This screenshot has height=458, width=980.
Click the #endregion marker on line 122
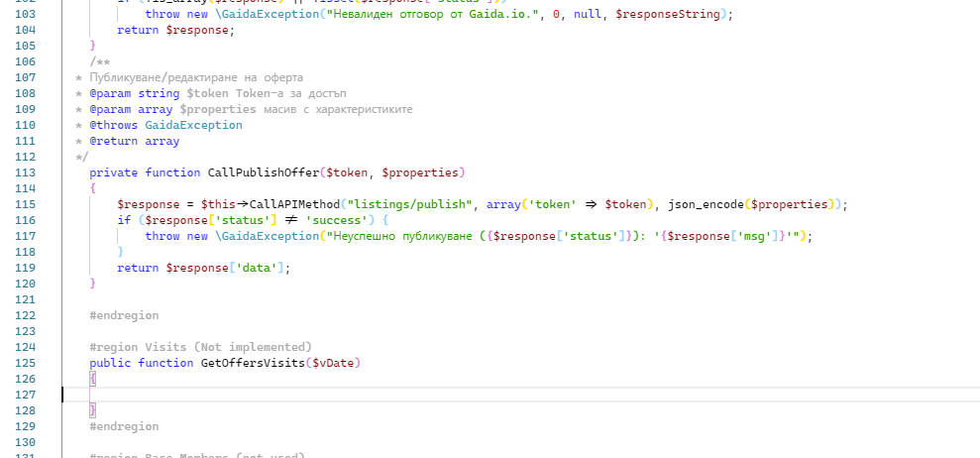[x=124, y=315]
